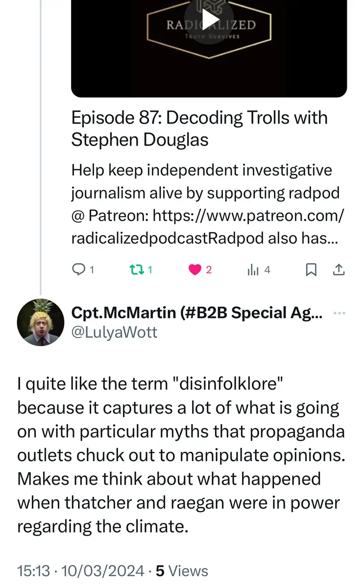Open Cpt.McMartin's display name profile
364x588 pixels.
[196, 313]
